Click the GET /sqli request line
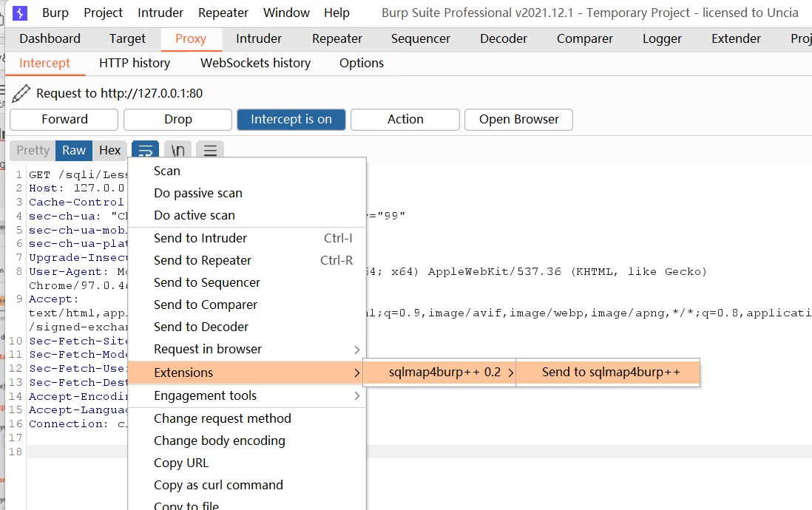The height and width of the screenshot is (510, 812). 78,175
